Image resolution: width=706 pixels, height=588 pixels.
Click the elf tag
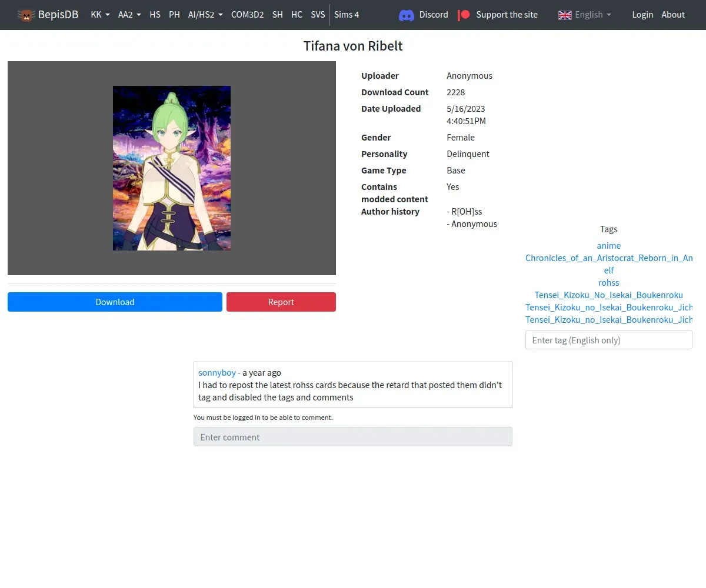pyautogui.click(x=609, y=270)
